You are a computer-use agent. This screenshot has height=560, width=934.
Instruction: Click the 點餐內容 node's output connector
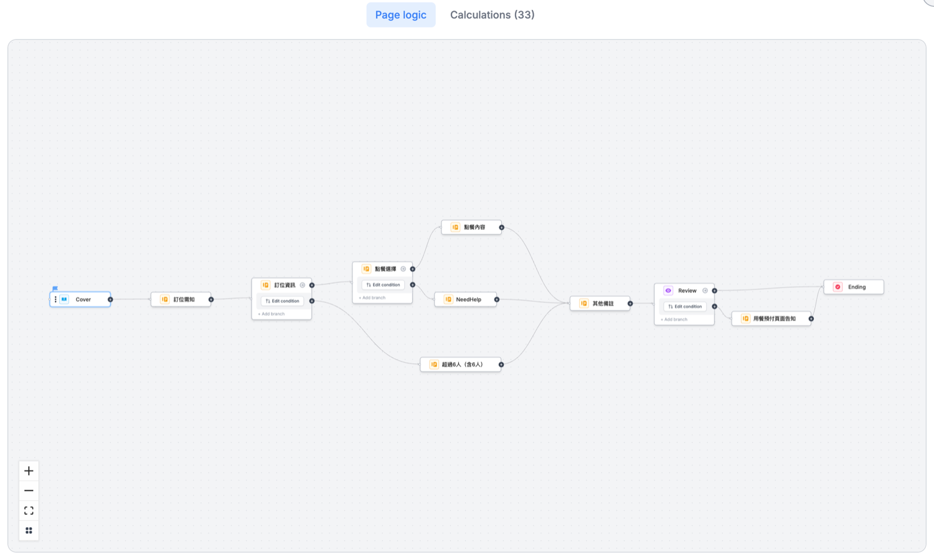tap(502, 227)
